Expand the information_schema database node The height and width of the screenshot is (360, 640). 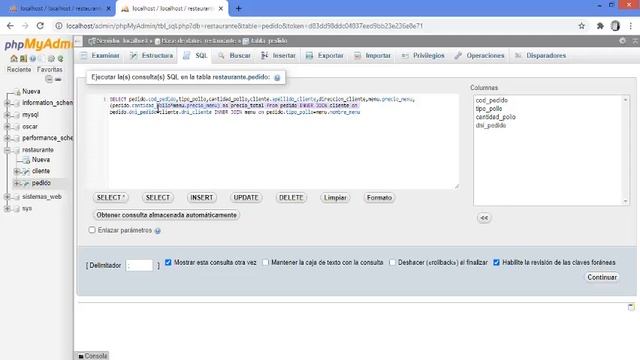pos(7,103)
